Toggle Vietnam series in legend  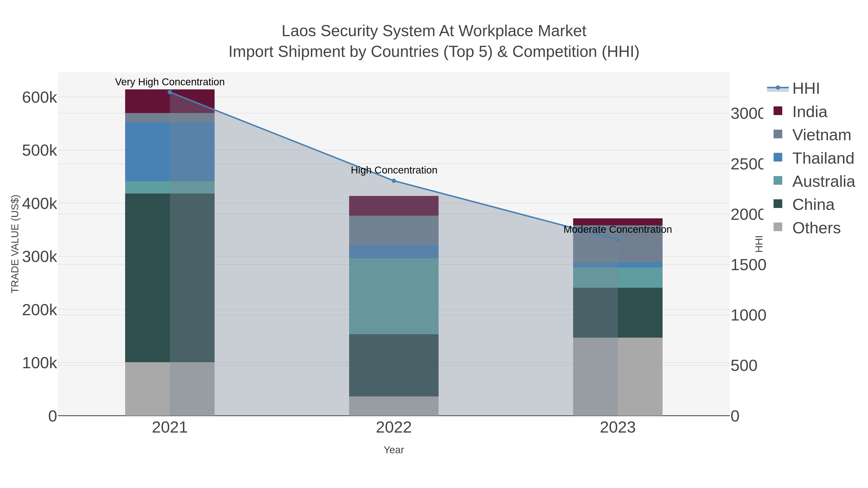pos(812,135)
